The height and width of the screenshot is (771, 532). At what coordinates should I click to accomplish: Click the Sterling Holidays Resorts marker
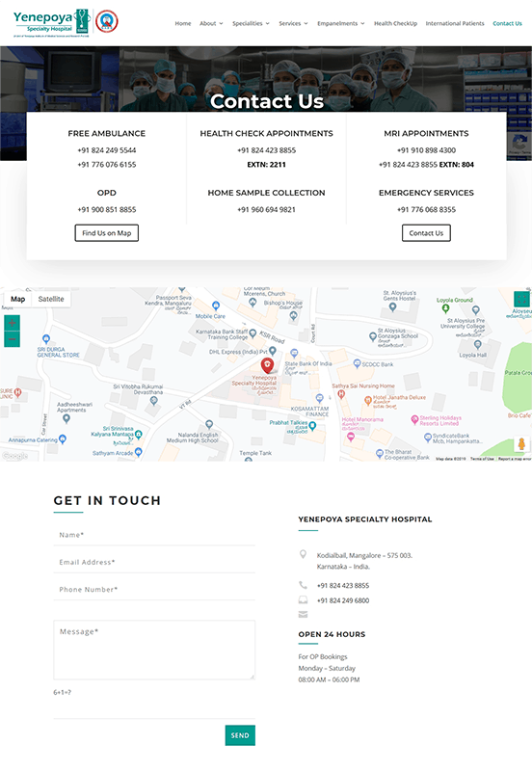pos(414,419)
